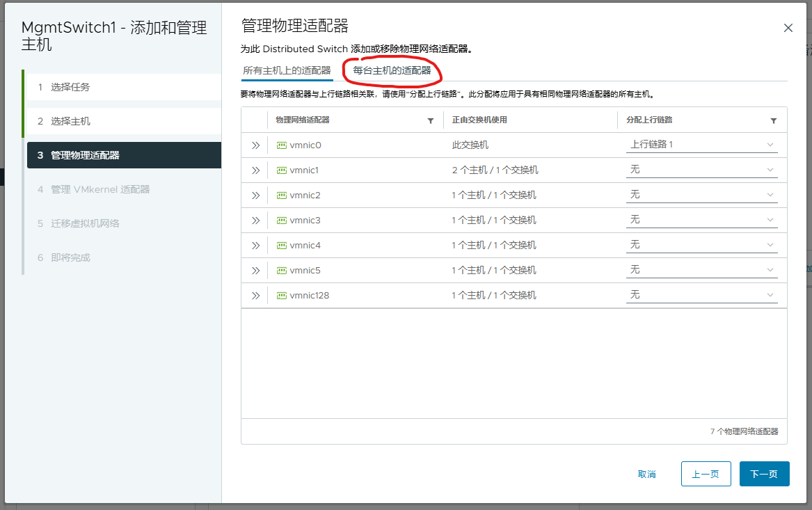Close the 管理物理适配器 dialog
This screenshot has height=510, width=812.
pos(788,28)
